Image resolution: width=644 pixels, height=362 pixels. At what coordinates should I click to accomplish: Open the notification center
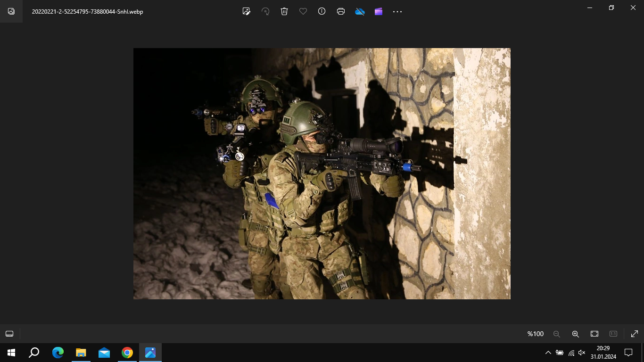point(628,353)
